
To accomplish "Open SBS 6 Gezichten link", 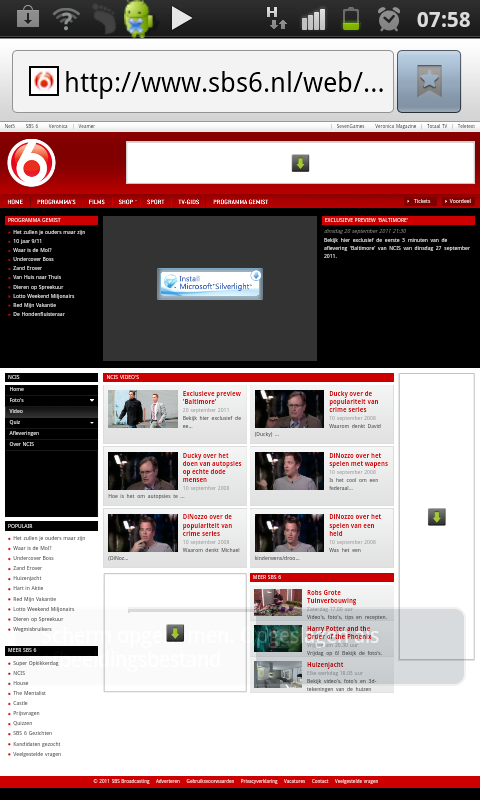I will [32, 733].
